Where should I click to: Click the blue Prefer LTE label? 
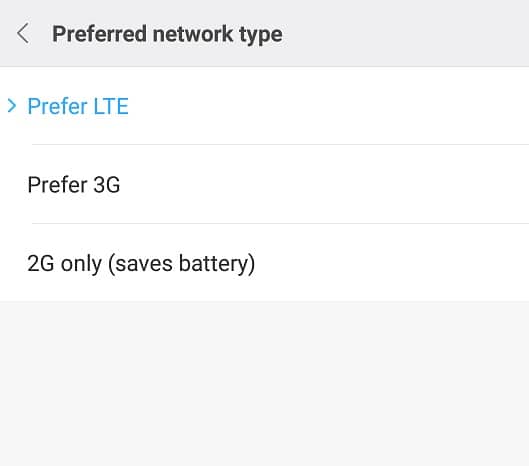78,106
